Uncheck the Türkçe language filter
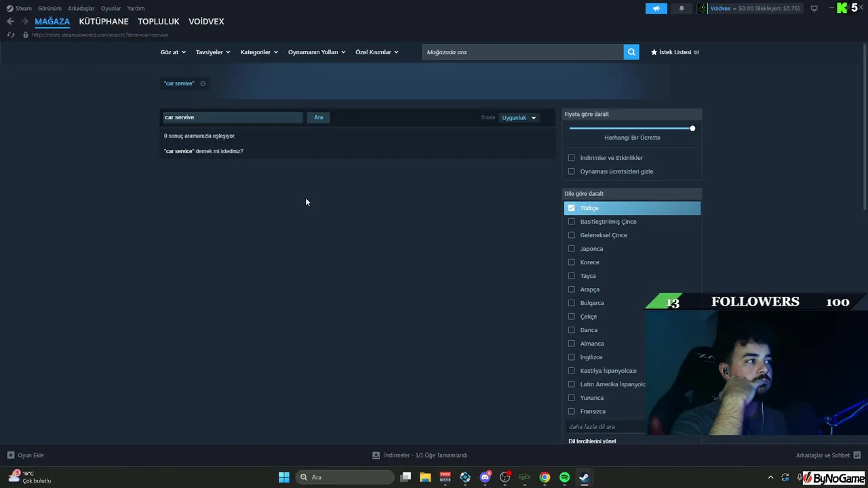The height and width of the screenshot is (488, 868). [x=571, y=208]
